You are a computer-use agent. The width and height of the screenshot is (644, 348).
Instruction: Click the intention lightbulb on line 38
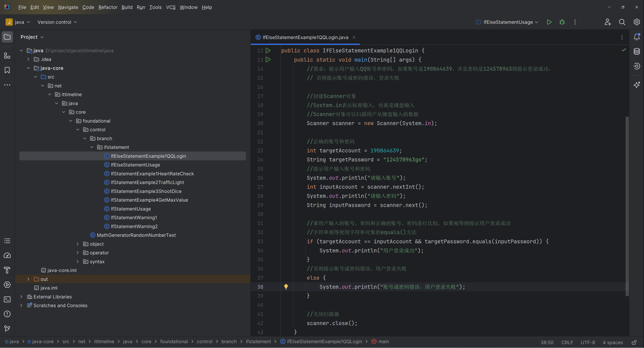click(x=286, y=287)
